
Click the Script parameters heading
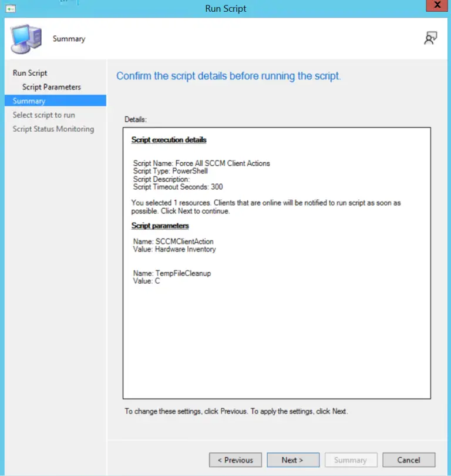pos(160,226)
